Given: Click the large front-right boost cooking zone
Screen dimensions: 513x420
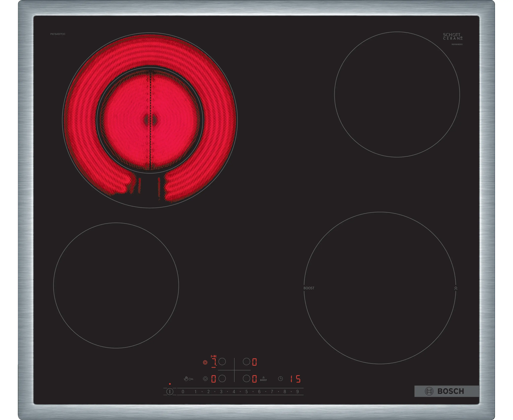Looking at the screenshot, I should [380, 288].
